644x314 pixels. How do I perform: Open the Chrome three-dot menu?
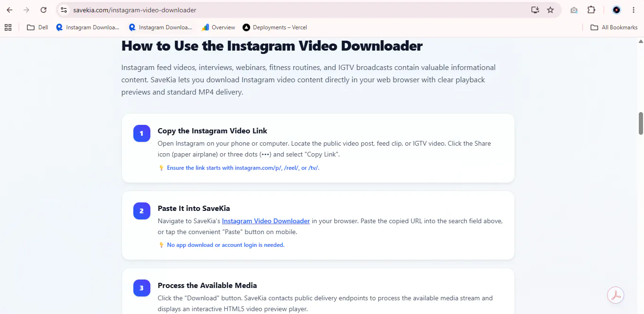(634, 10)
